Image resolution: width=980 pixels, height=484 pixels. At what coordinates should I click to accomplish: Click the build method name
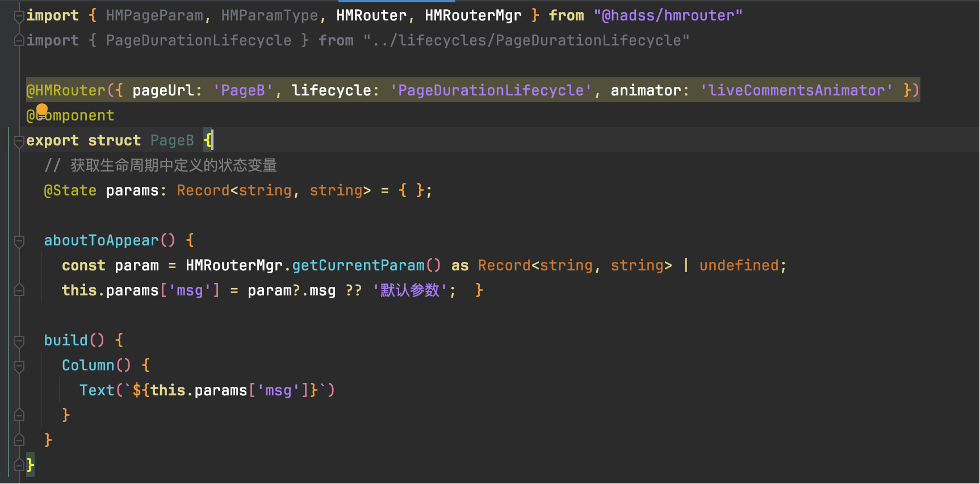[66, 340]
